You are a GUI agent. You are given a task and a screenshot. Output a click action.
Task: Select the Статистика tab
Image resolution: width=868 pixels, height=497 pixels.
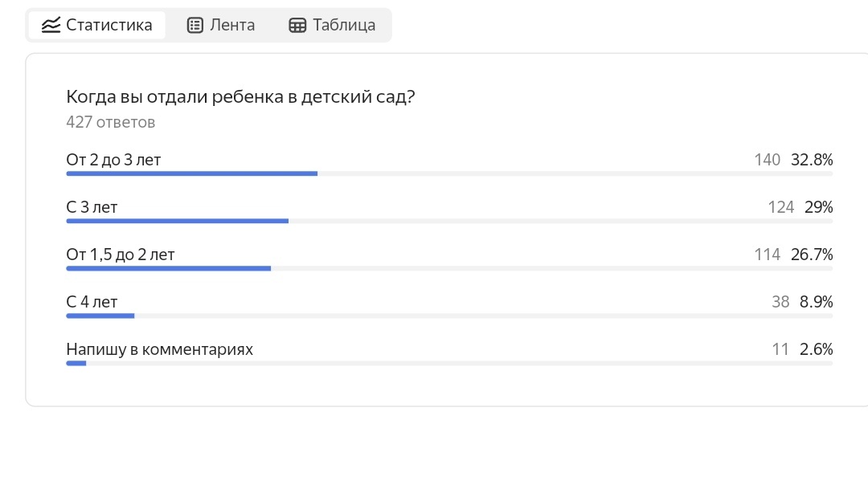96,25
